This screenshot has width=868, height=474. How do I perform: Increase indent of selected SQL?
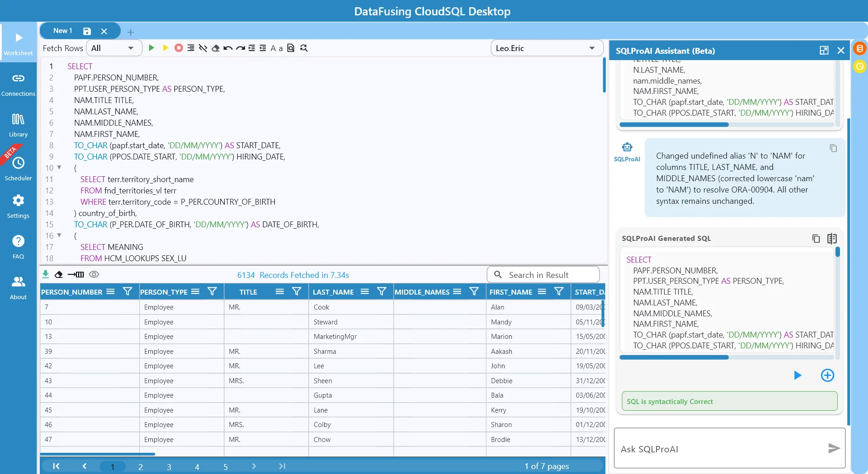(x=252, y=48)
